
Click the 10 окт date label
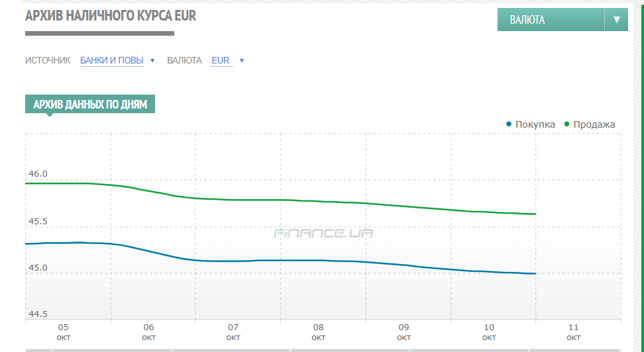pyautogui.click(x=489, y=332)
